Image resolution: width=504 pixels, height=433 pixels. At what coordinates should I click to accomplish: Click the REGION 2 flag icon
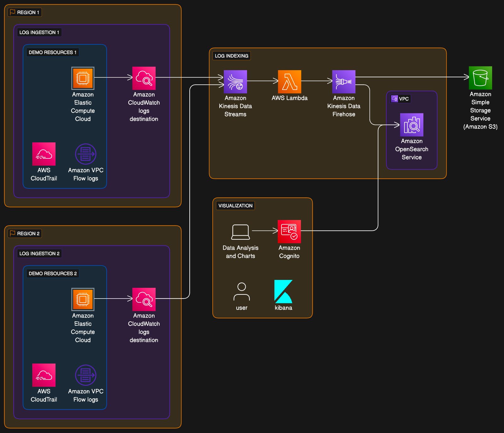pyautogui.click(x=13, y=233)
